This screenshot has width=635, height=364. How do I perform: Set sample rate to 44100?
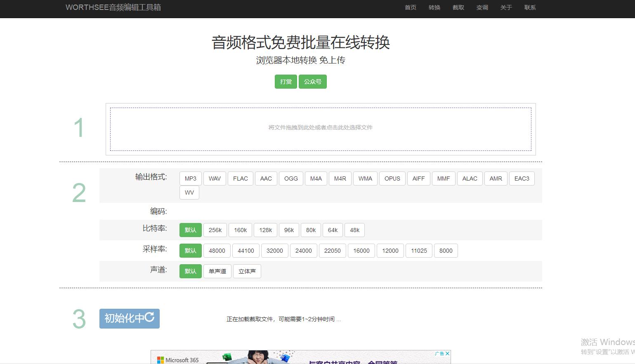pos(246,251)
